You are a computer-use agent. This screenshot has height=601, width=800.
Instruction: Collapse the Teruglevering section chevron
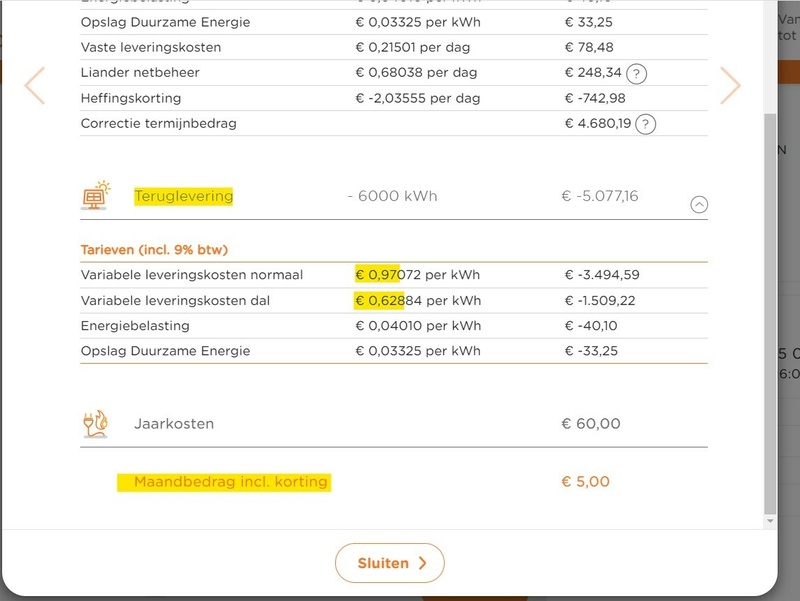click(699, 204)
